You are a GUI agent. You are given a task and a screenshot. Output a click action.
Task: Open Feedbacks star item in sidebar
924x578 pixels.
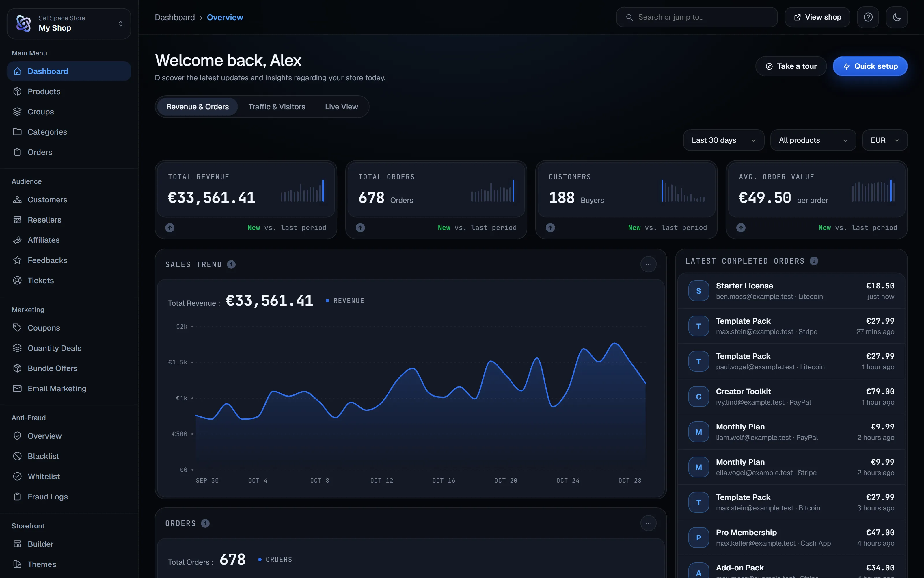pos(69,260)
